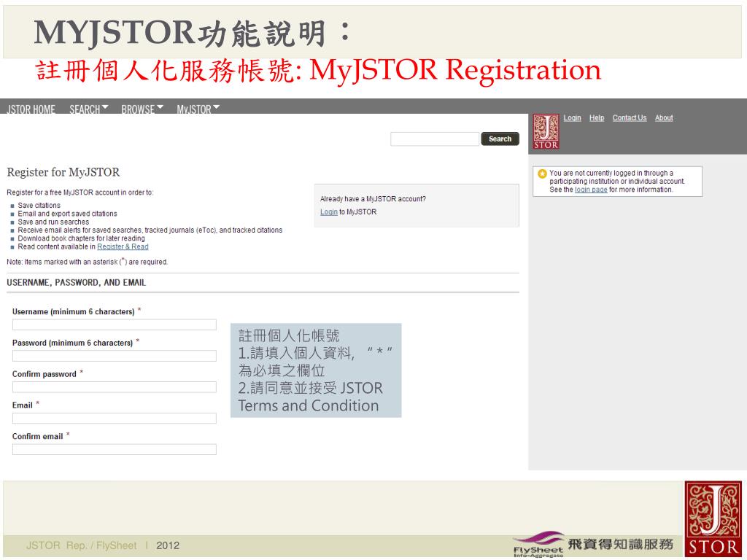Click the 'Receive email alerts for saved searches' bullet text
747x560 pixels.
[150, 230]
